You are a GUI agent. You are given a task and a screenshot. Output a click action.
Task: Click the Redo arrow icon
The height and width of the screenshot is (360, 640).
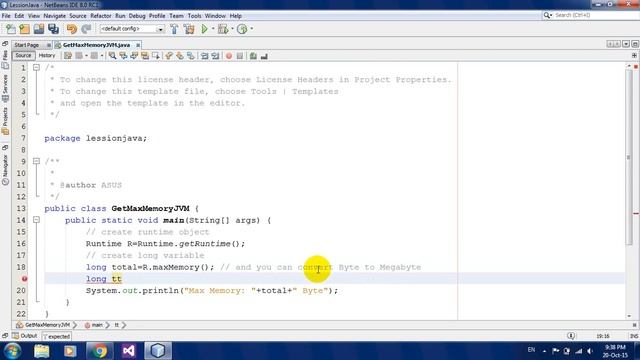[86, 29]
